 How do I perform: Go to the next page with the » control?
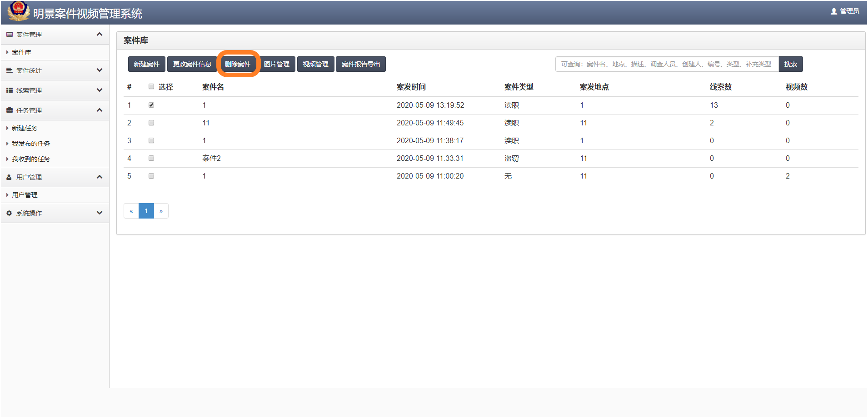[161, 210]
